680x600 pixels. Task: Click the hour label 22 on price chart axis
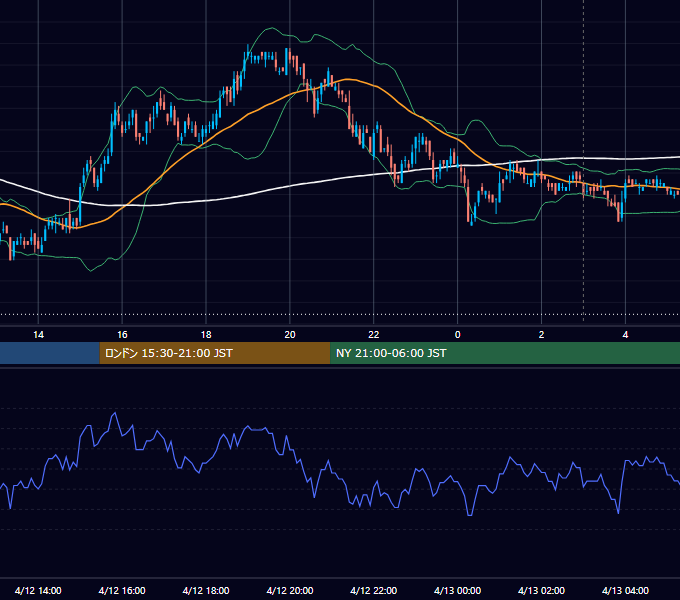pyautogui.click(x=373, y=335)
